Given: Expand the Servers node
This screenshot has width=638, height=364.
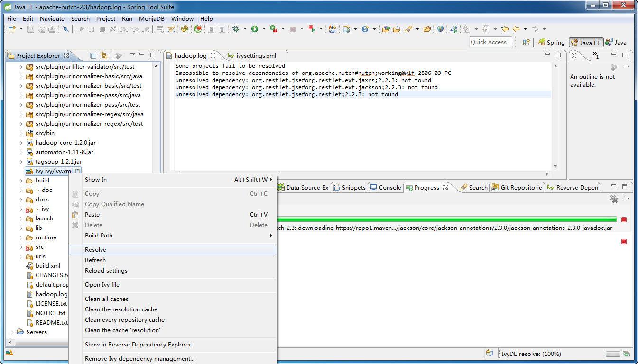Looking at the screenshot, I should tap(12, 332).
